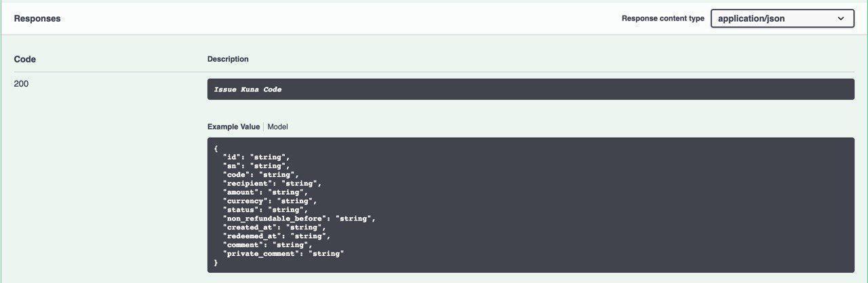868x283 pixels.
Task: Click the Description column header
Action: click(x=228, y=60)
